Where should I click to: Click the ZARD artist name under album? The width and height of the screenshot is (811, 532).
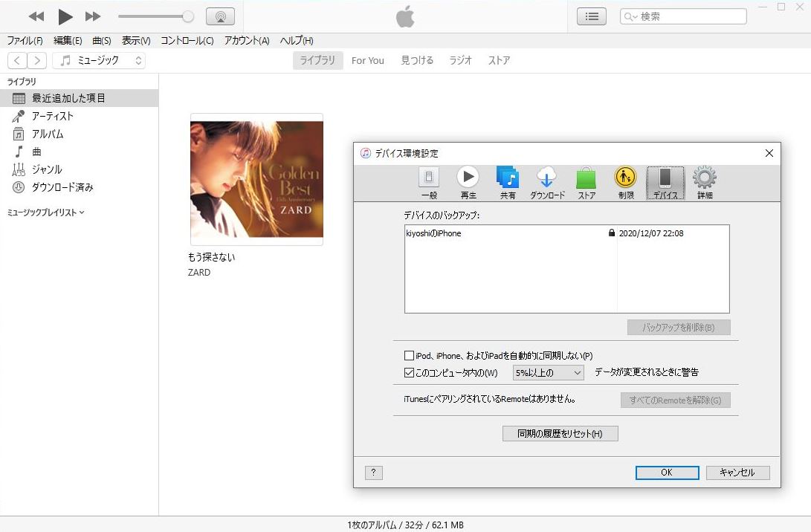199,273
